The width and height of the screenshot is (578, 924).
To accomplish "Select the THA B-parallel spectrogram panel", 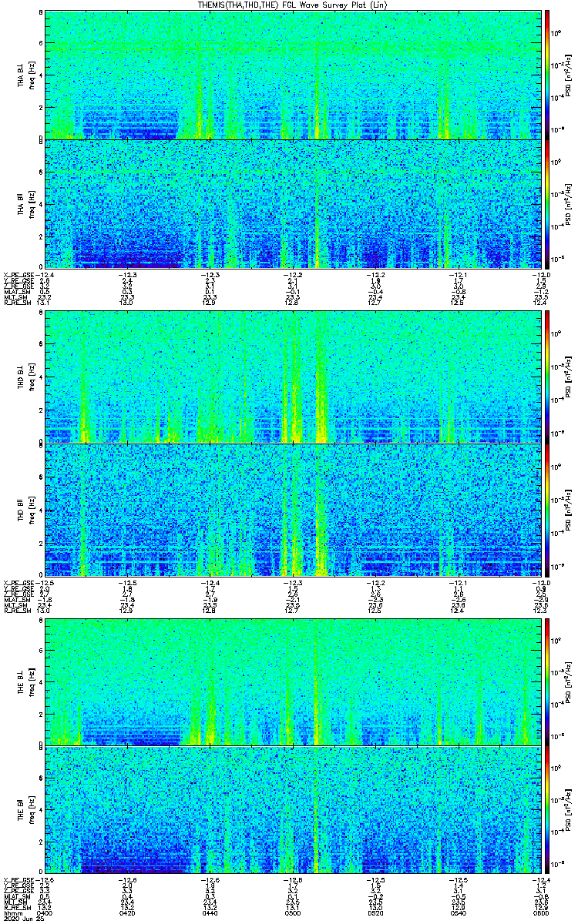I will [293, 203].
